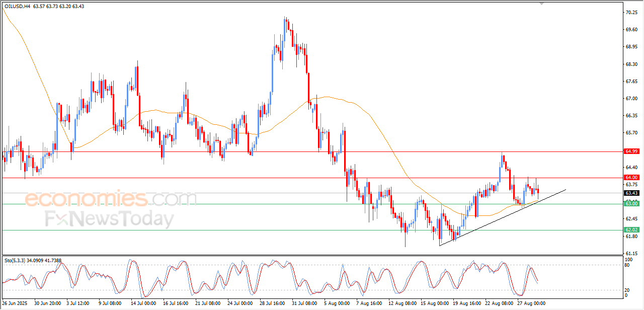Select the red 64.99 price level tag

click(631, 151)
